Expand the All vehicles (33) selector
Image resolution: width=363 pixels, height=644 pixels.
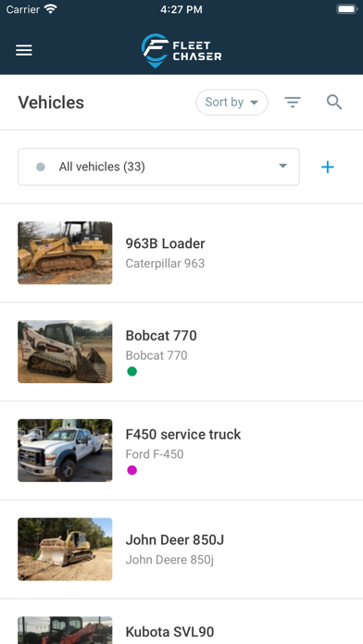[x=158, y=167]
